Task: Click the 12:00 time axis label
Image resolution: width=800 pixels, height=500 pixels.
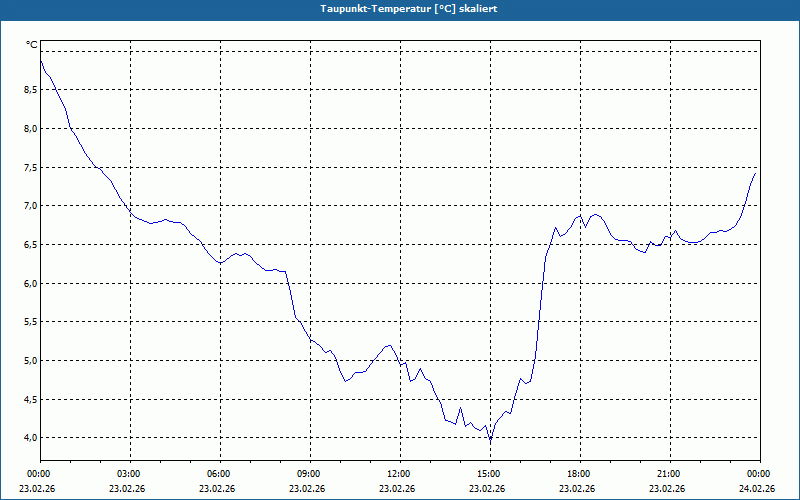Action: coord(401,474)
